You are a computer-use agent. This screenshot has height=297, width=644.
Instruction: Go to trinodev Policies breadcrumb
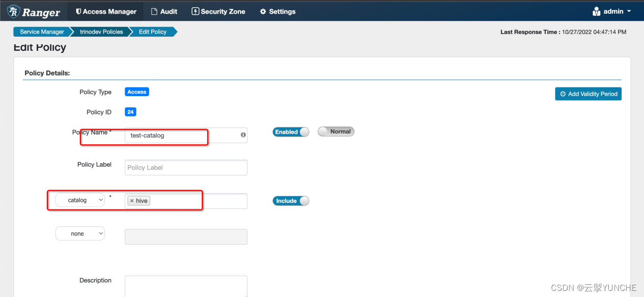point(101,32)
